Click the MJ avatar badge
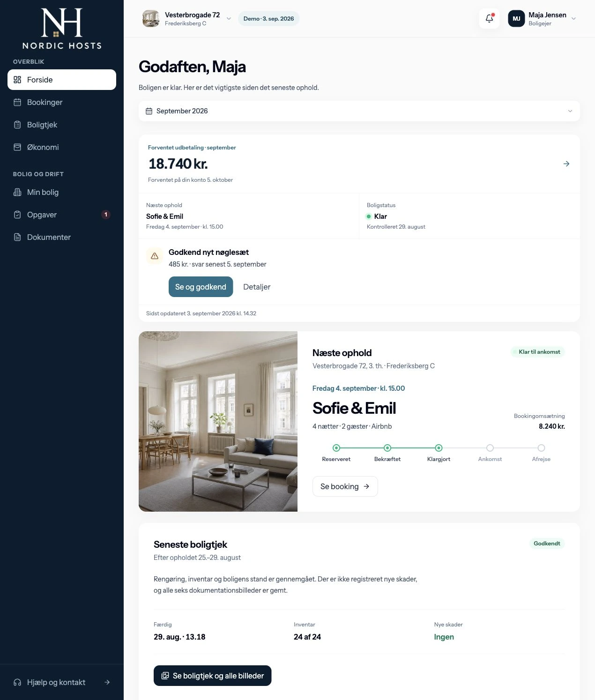Screen dimensions: 595x700 pyautogui.click(x=516, y=19)
